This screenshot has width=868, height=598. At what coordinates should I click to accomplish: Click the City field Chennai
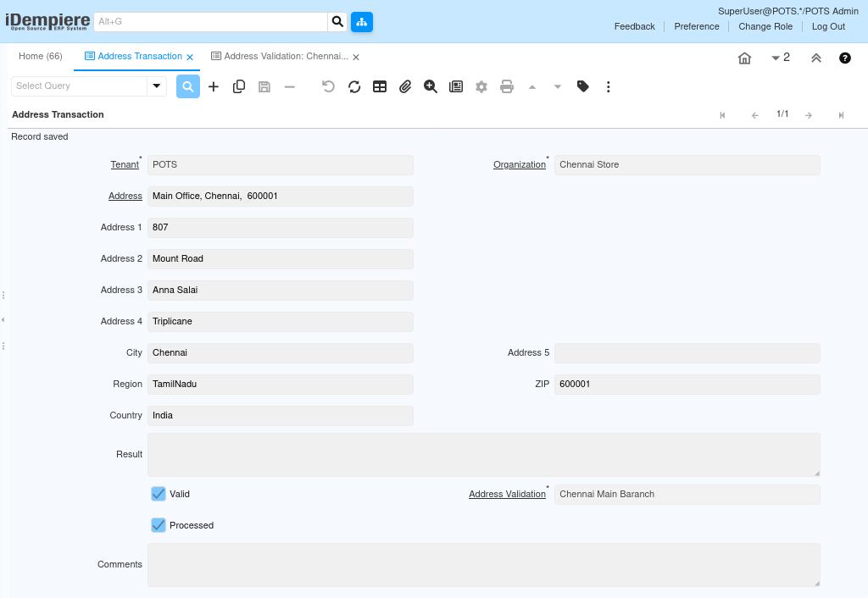[x=280, y=353]
